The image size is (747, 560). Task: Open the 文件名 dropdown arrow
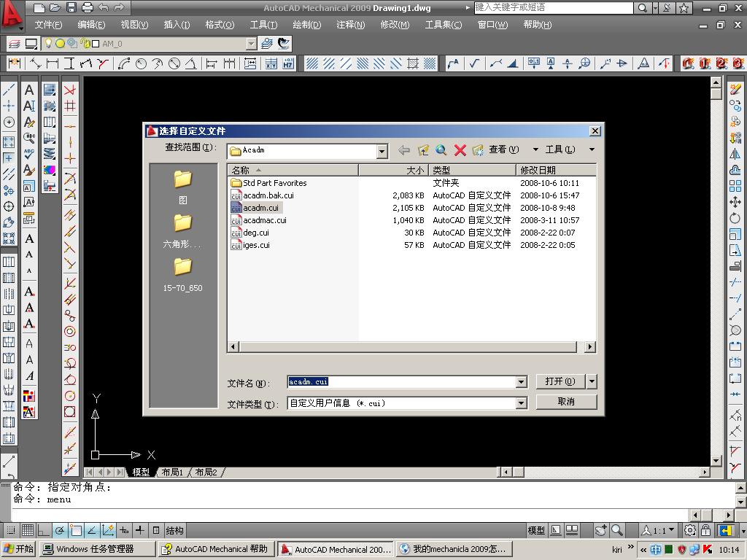pyautogui.click(x=521, y=382)
